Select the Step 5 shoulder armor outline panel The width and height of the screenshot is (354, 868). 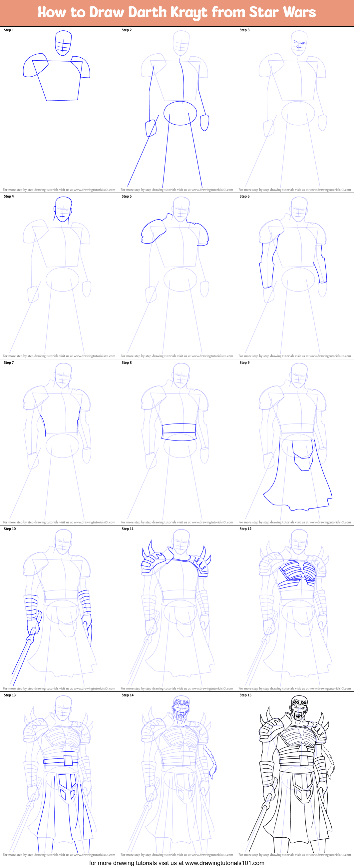177,275
